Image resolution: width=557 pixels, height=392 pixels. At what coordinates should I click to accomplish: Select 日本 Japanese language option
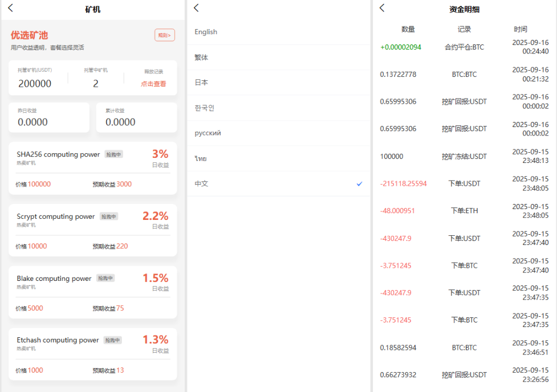[201, 83]
